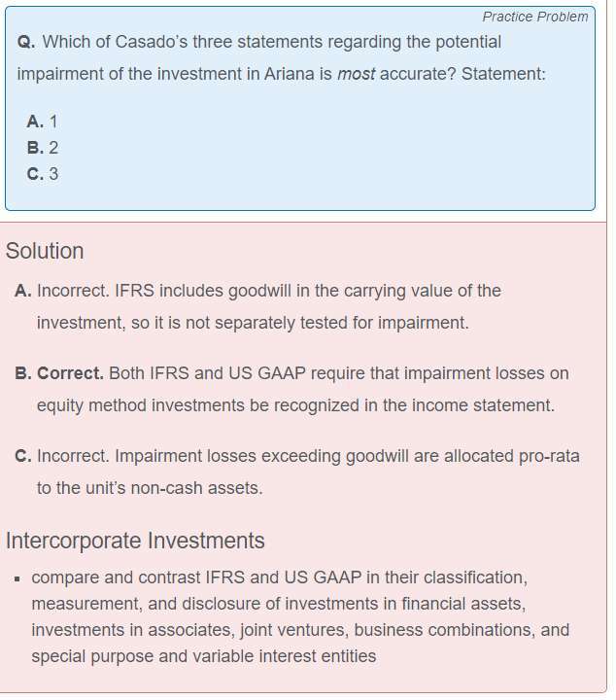This screenshot has width=616, height=700.
Task: Click solution letter A. in the explanation
Action: click(x=23, y=291)
